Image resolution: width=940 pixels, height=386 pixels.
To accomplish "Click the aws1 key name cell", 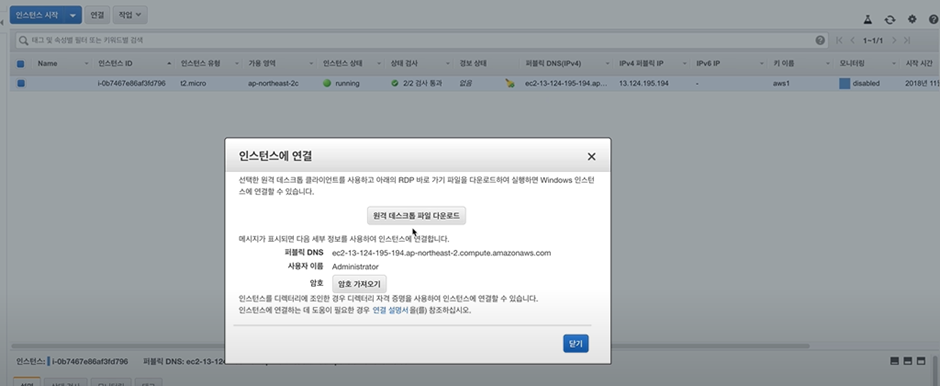I will [x=782, y=83].
